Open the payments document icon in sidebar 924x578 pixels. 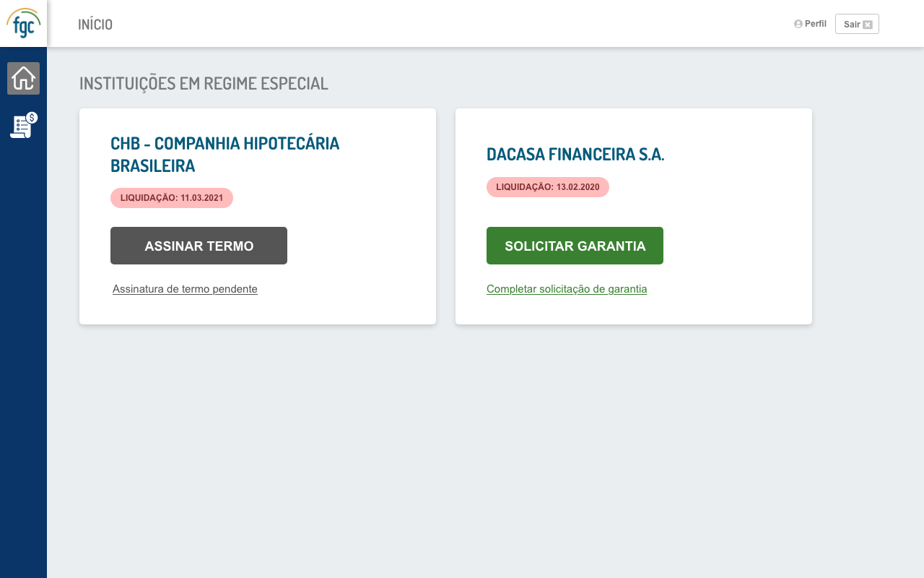23,126
